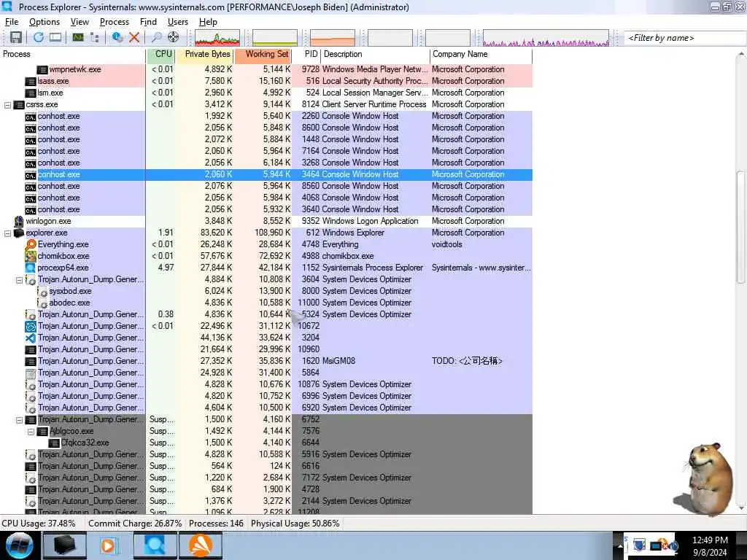The image size is (747, 560).
Task: Click the orange physical memory mini graph
Action: [333, 38]
